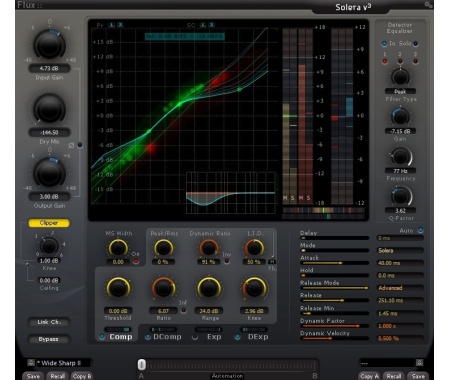Viewport: 450px width, 380px height.
Task: Click the Ratio knob
Action: (163, 288)
